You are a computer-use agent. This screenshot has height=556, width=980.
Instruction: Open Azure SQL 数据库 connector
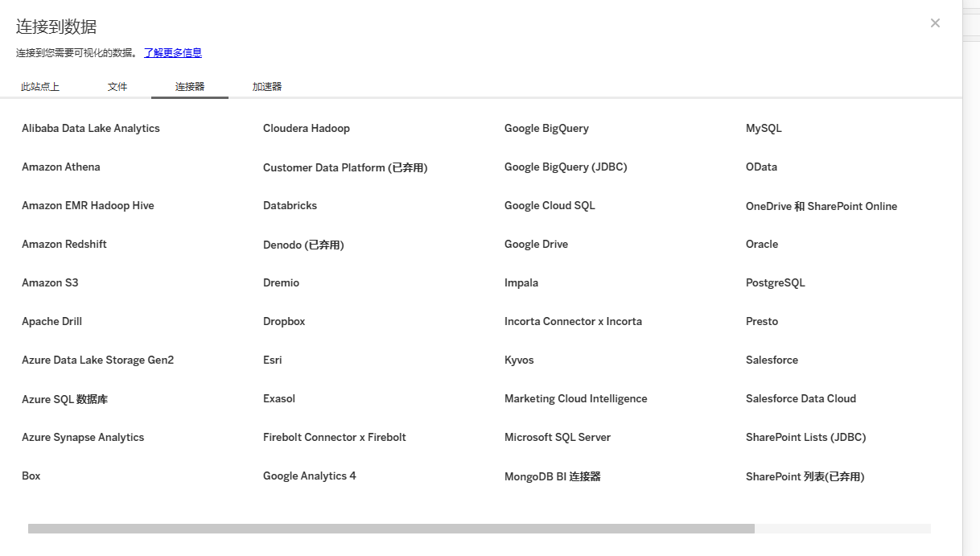click(x=64, y=399)
